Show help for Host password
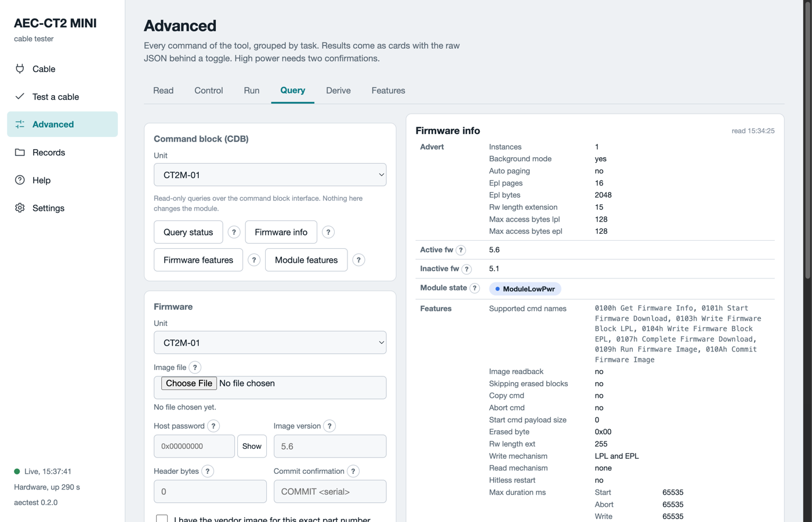This screenshot has width=812, height=522. pyautogui.click(x=213, y=426)
